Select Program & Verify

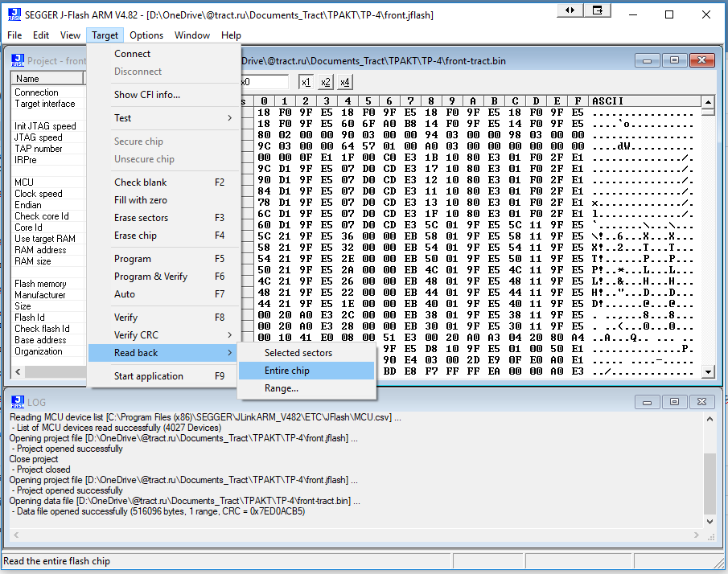[x=163, y=277]
